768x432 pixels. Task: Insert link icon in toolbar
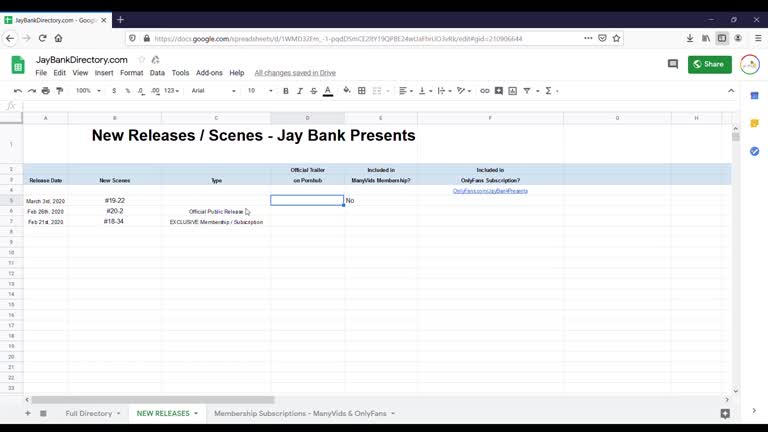pos(484,91)
